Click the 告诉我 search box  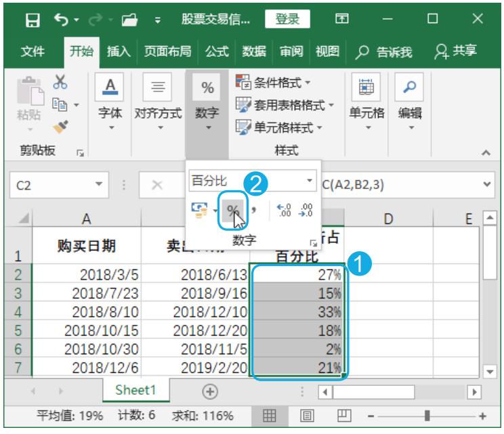coord(384,51)
